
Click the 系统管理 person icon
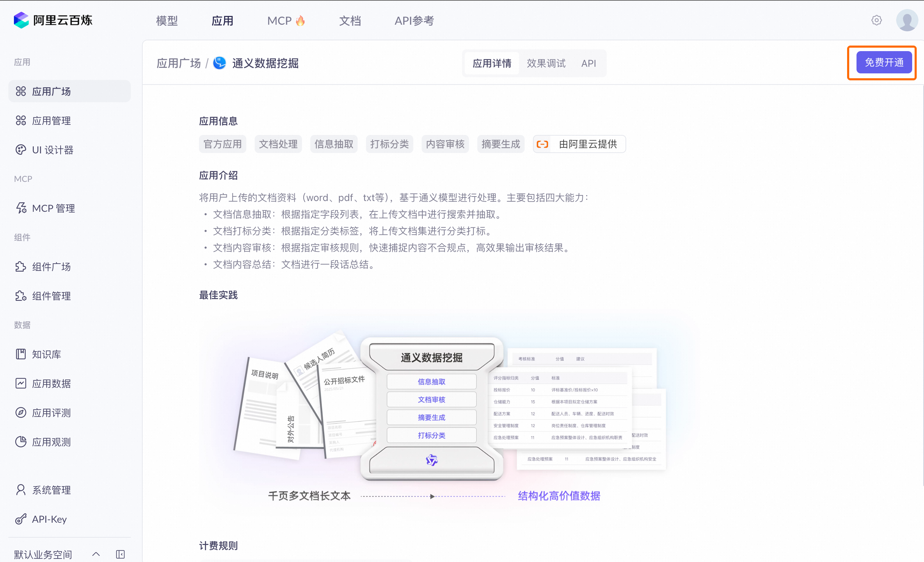point(21,490)
